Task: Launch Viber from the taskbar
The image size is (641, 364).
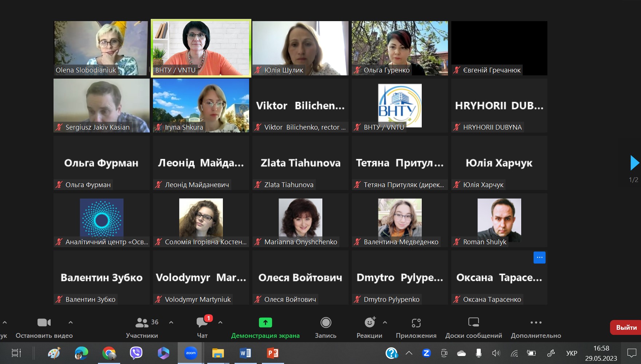Action: 136,353
